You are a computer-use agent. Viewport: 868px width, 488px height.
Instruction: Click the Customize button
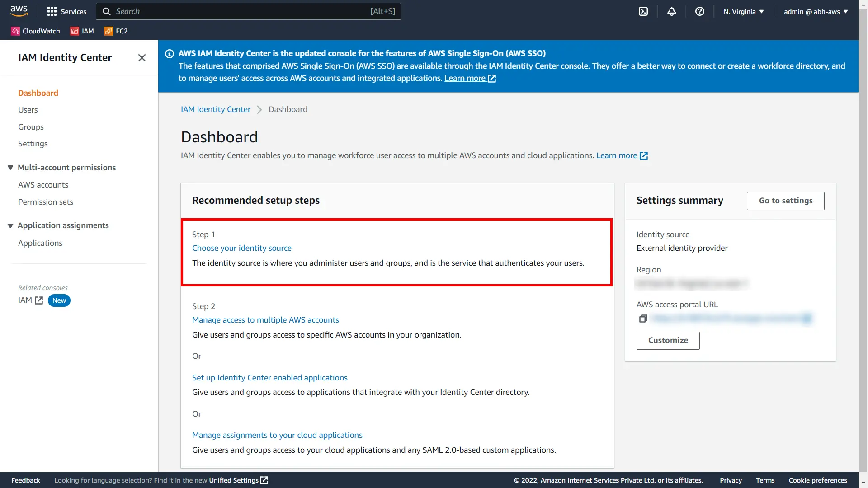coord(668,340)
